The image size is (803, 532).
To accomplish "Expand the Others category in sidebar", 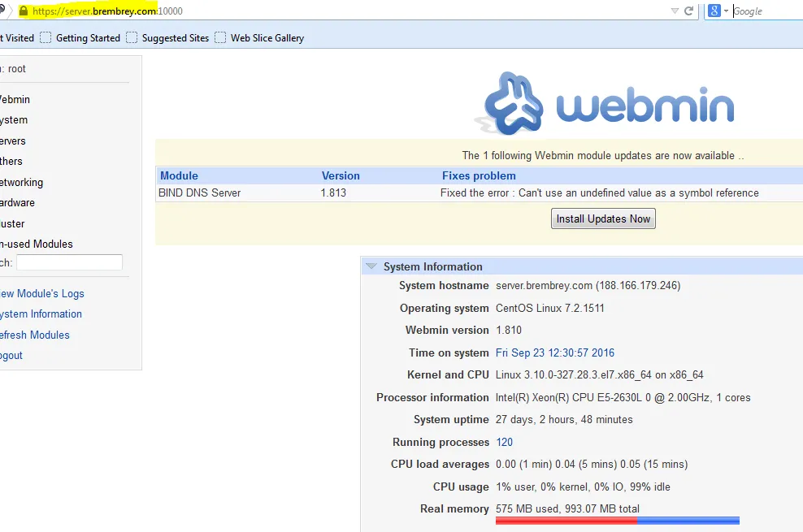I will pyautogui.click(x=11, y=161).
